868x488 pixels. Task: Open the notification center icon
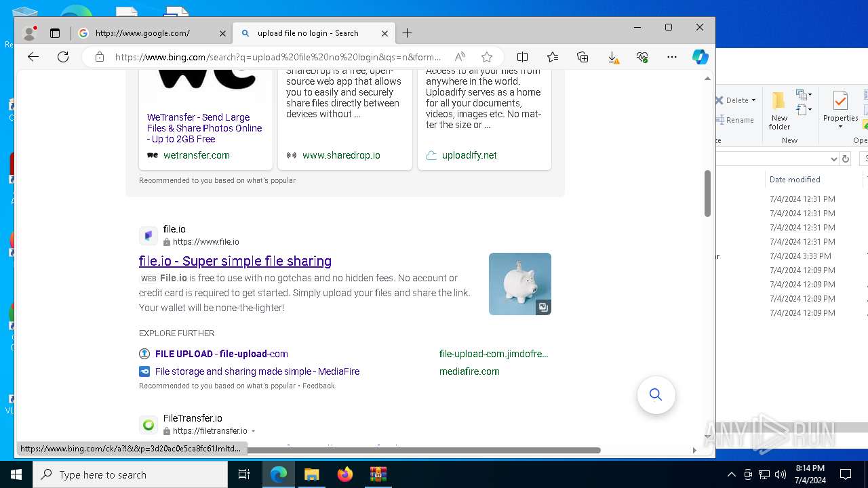pos(846,474)
